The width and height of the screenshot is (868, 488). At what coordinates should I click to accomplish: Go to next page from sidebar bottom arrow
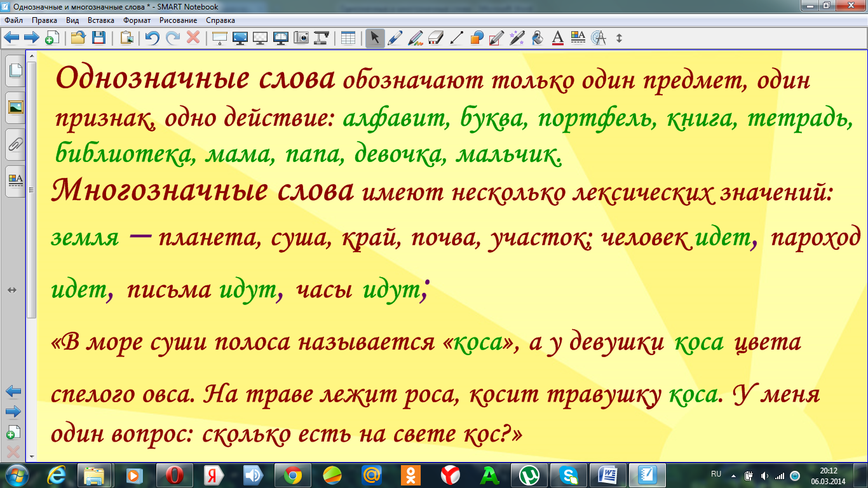pyautogui.click(x=13, y=412)
